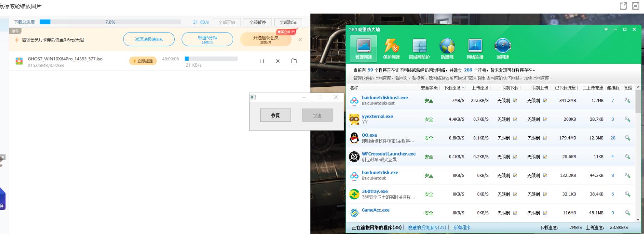This screenshot has height=234, width=644.
Task: Click 恢复 button in small dialog
Action: click(275, 115)
